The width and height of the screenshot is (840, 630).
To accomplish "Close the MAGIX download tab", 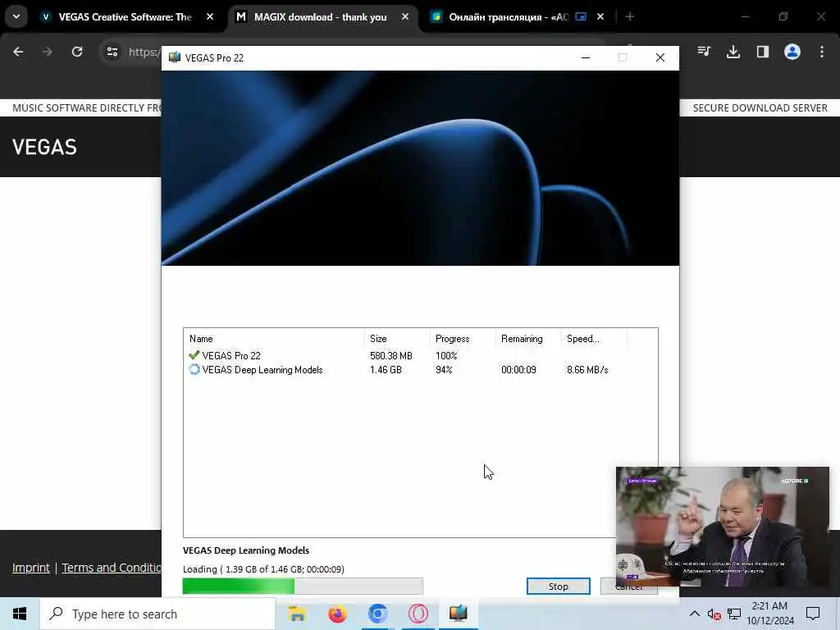I will 405,17.
